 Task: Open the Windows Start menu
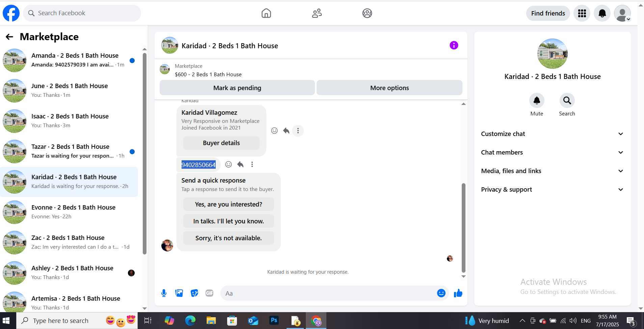pyautogui.click(x=6, y=321)
